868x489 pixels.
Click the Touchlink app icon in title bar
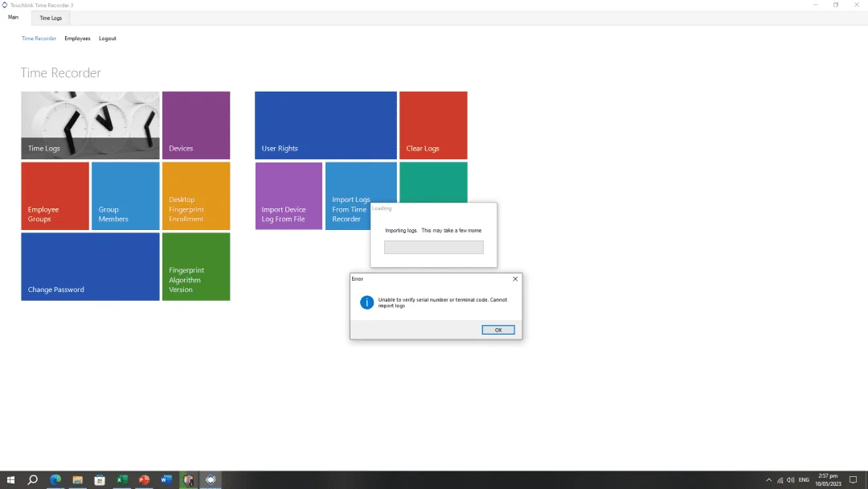tap(5, 5)
